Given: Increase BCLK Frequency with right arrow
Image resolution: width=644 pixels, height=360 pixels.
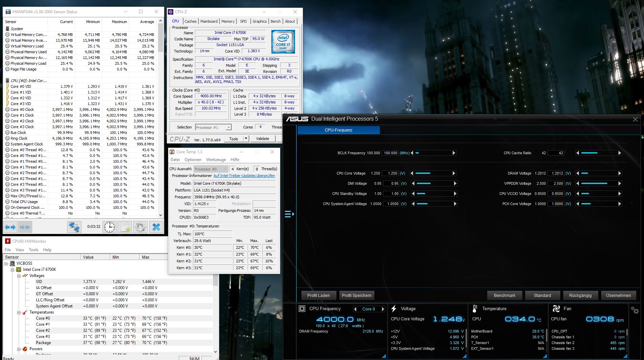Looking at the screenshot, I should click(454, 153).
